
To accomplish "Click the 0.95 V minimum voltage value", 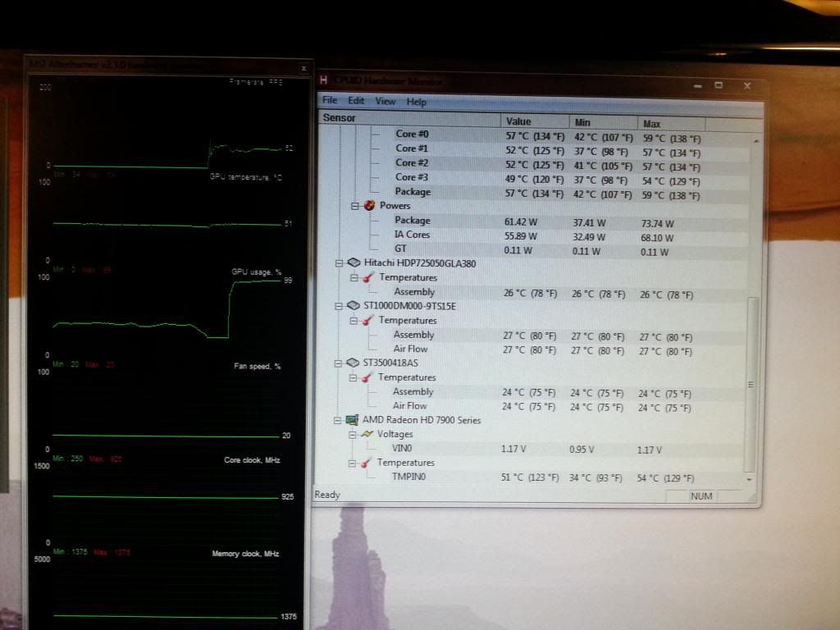I will (582, 450).
